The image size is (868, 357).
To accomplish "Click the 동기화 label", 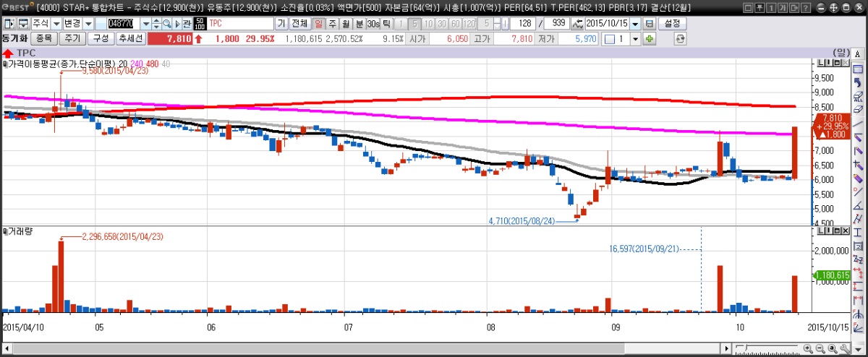I will tap(14, 39).
